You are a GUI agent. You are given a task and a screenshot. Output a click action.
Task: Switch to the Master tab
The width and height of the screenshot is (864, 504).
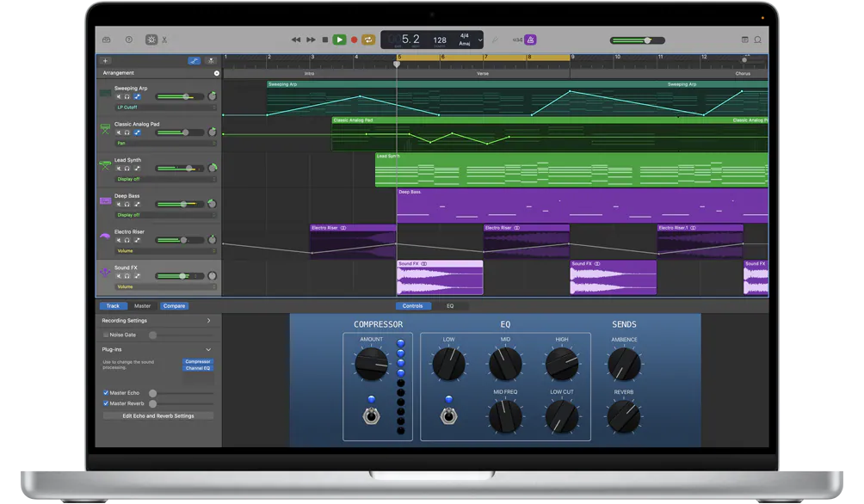pyautogui.click(x=142, y=305)
